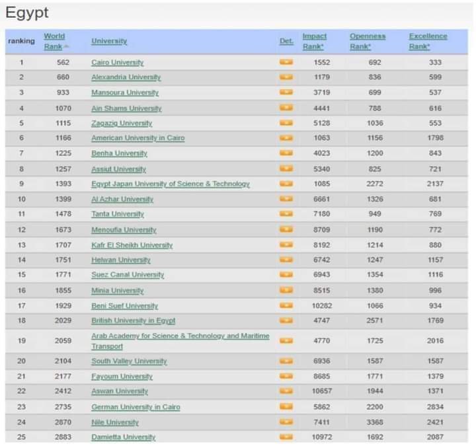Open details icon for Kafr El Sheikh University

click(286, 244)
